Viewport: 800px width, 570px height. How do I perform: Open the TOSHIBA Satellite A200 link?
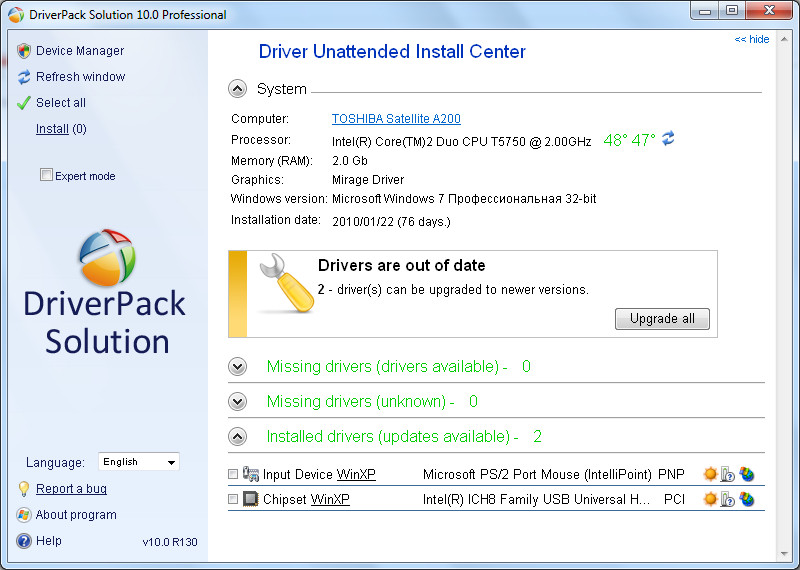click(396, 119)
